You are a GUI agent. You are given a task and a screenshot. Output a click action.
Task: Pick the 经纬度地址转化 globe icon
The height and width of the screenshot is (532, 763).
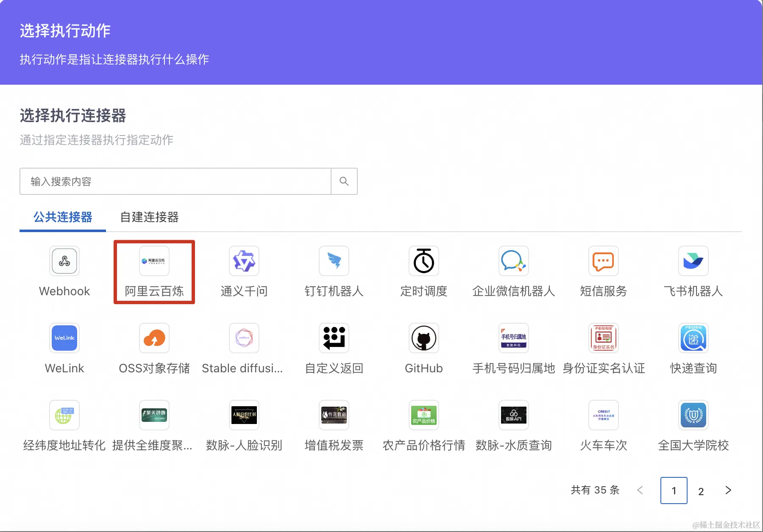(x=64, y=415)
